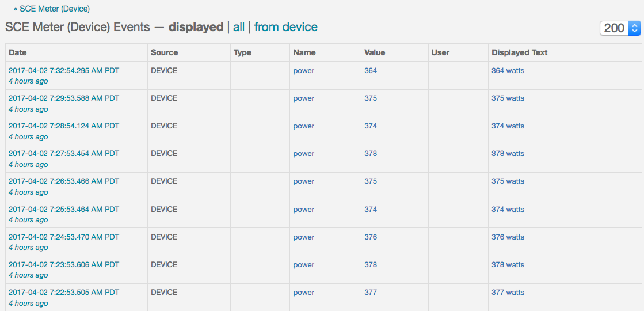
Task: Click DEVICE source in the 7:25:53 row
Action: tap(164, 209)
